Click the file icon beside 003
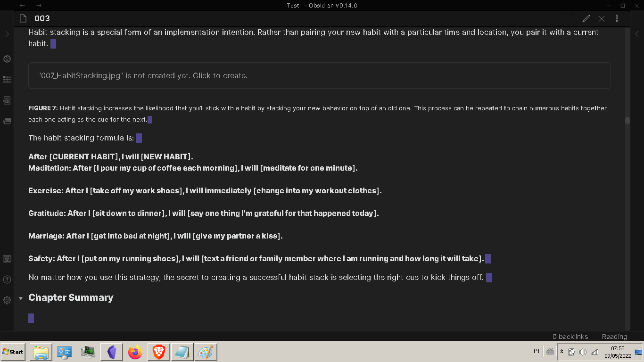The height and width of the screenshot is (362, 644). pyautogui.click(x=23, y=18)
